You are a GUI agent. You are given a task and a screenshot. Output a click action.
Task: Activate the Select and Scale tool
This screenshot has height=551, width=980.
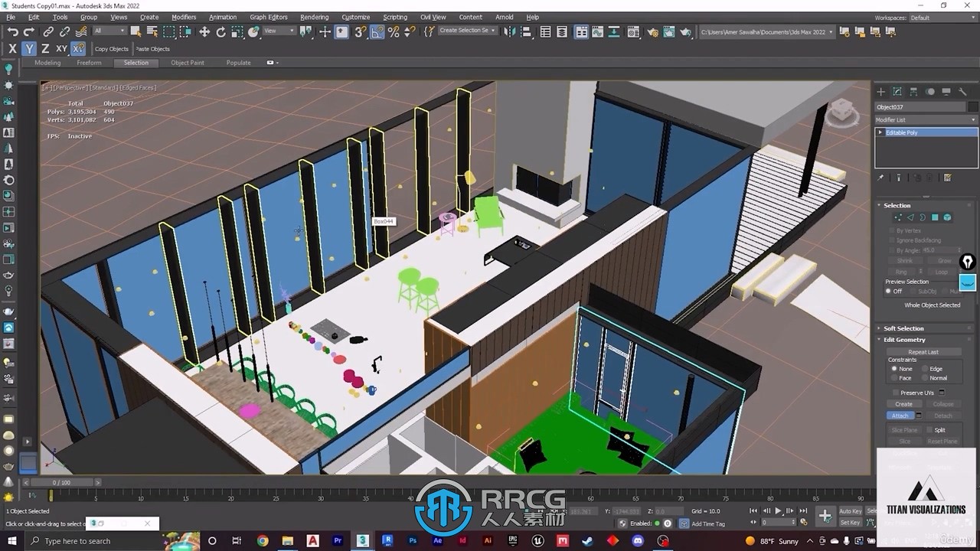pyautogui.click(x=237, y=31)
